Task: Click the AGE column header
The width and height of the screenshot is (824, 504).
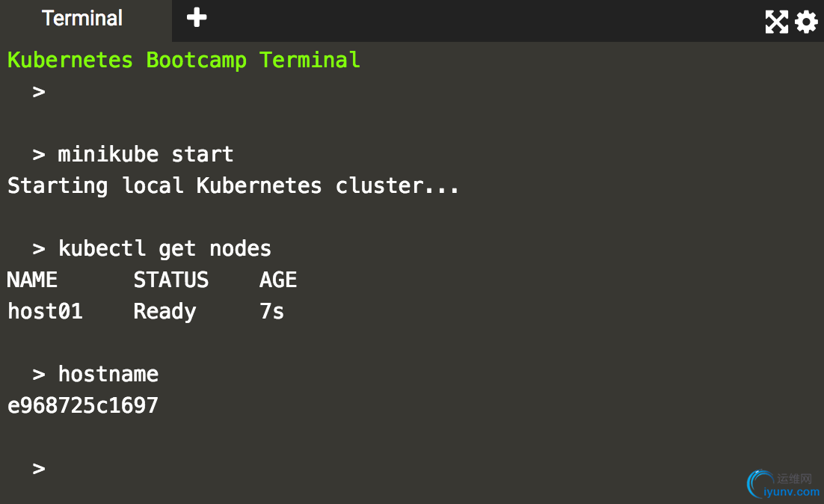Action: coord(278,280)
